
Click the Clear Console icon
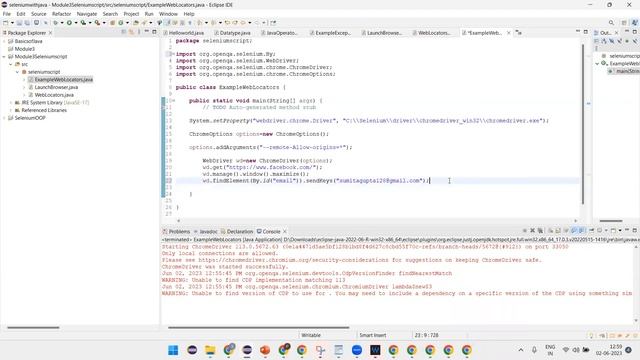(x=551, y=231)
